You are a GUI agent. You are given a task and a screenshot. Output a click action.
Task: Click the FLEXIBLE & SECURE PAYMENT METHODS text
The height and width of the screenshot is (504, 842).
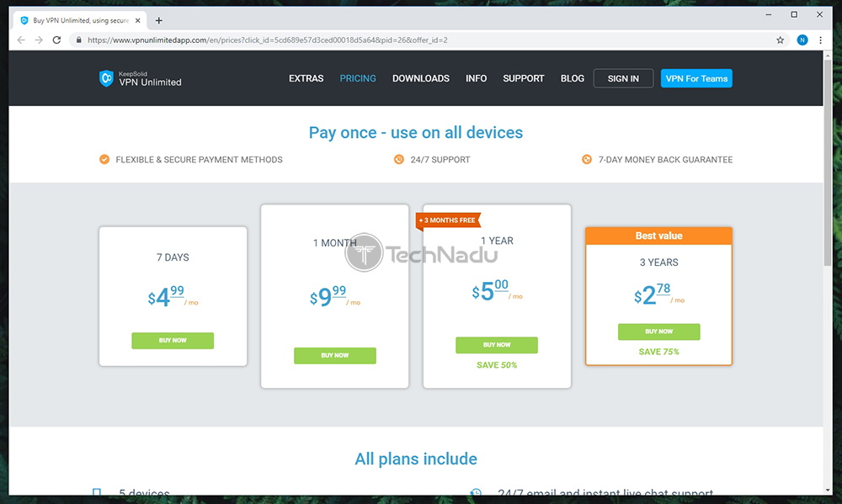200,159
